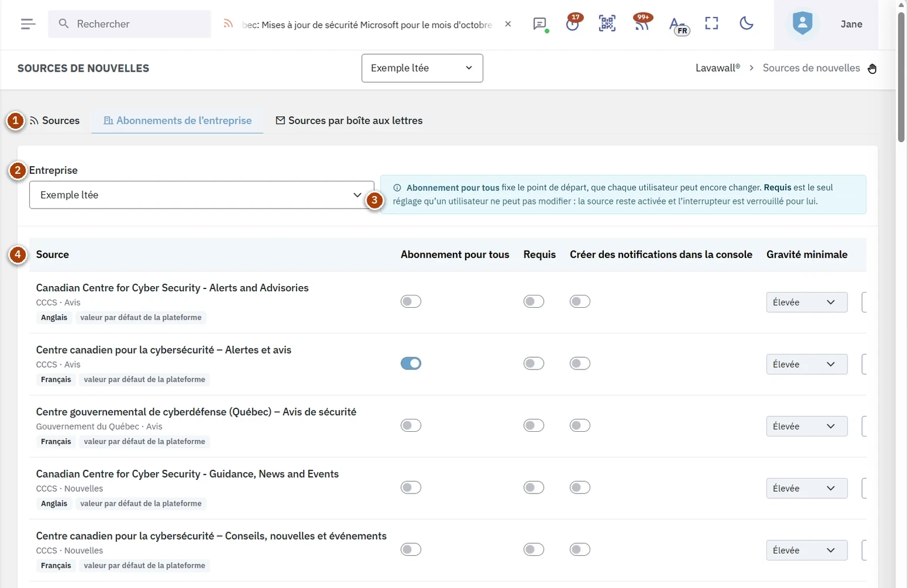The image size is (908, 588).
Task: Click the Source column header
Action: pos(52,254)
